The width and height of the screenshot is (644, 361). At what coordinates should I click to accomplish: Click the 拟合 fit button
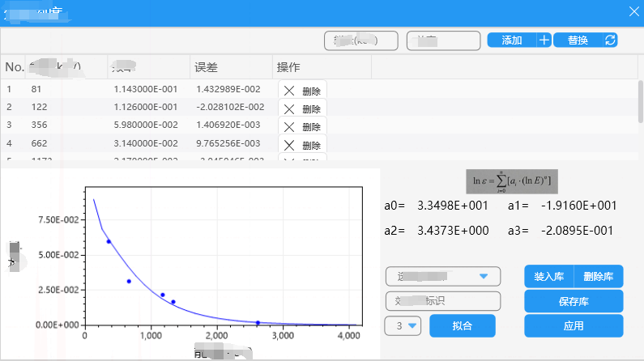463,326
